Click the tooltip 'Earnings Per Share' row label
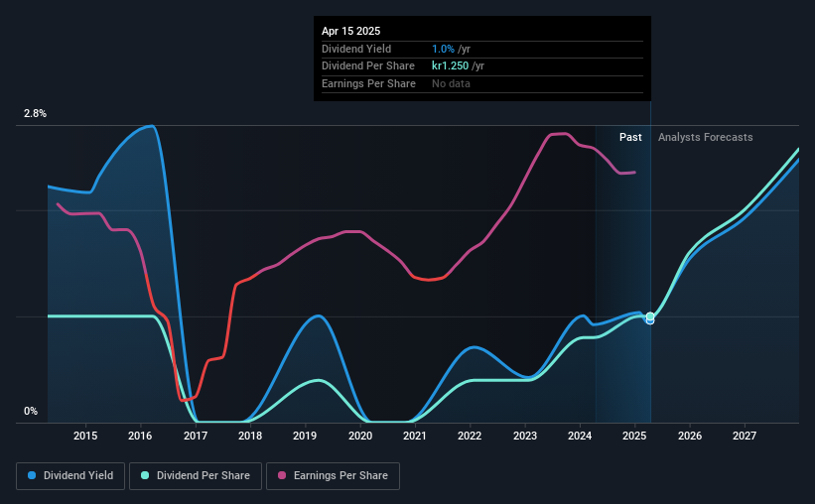This screenshot has height=504, width=815. pyautogui.click(x=368, y=83)
